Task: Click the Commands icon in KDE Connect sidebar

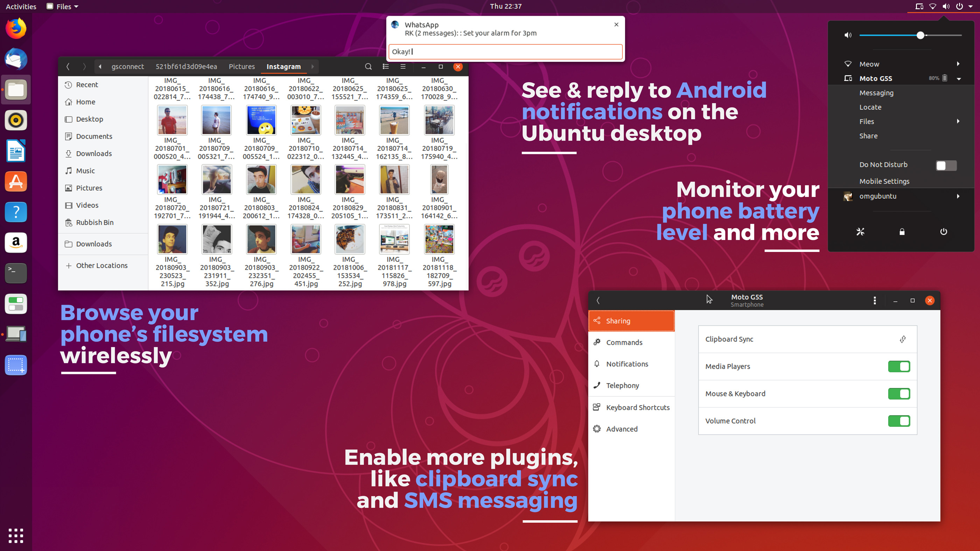Action: coord(597,342)
